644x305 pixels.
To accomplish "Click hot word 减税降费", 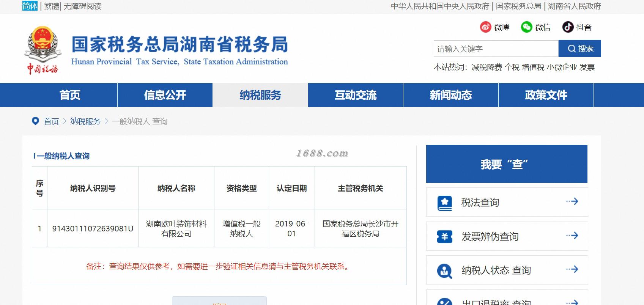I will 487,67.
